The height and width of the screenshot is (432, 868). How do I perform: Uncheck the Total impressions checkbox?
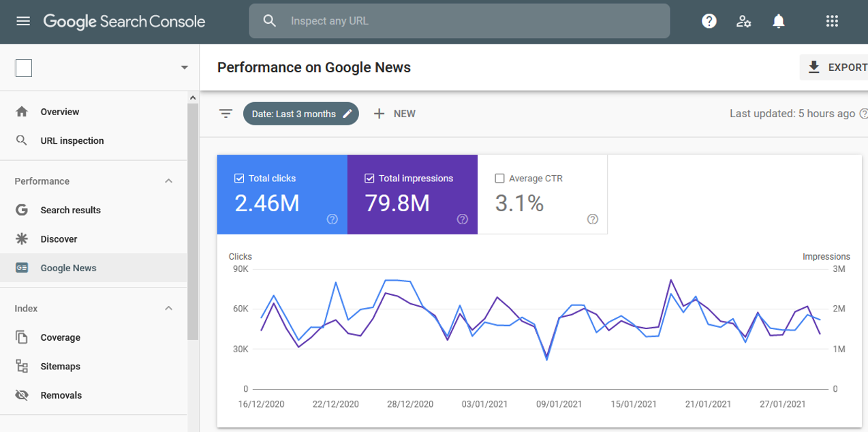pyautogui.click(x=369, y=179)
